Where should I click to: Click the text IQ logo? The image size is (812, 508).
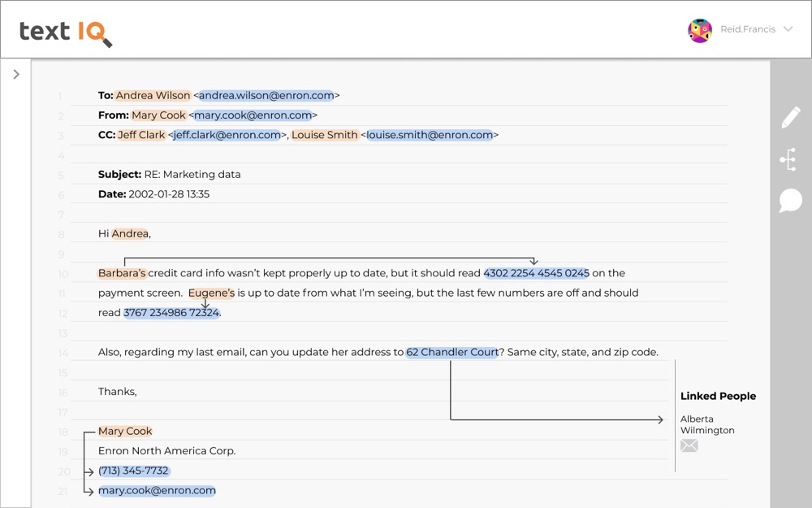pyautogui.click(x=66, y=32)
